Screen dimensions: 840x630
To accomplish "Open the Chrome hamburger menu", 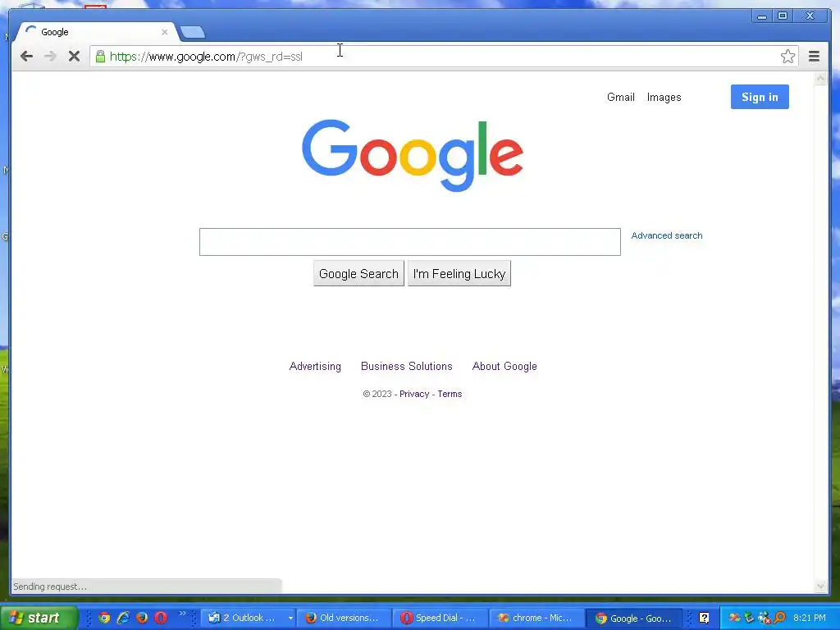I will point(814,57).
